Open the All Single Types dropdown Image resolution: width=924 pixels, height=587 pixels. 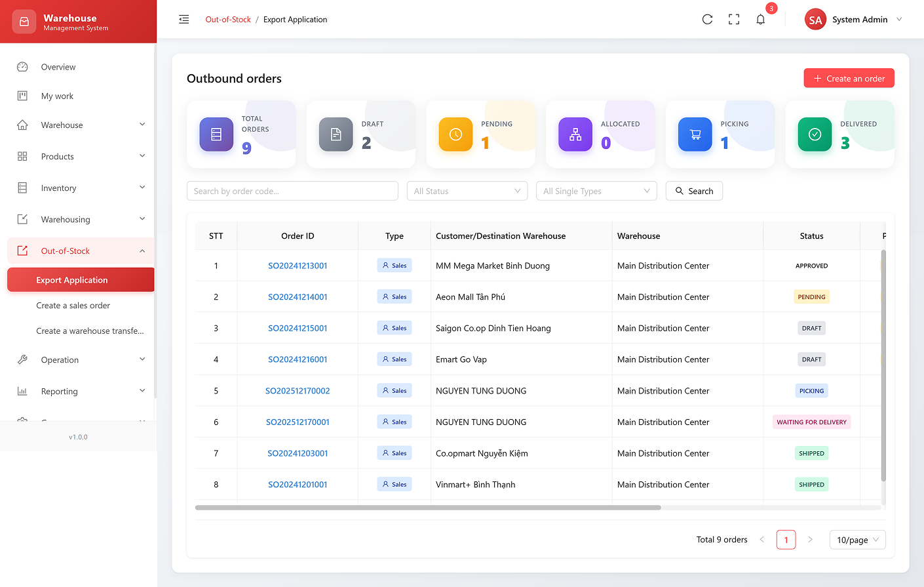coord(596,191)
